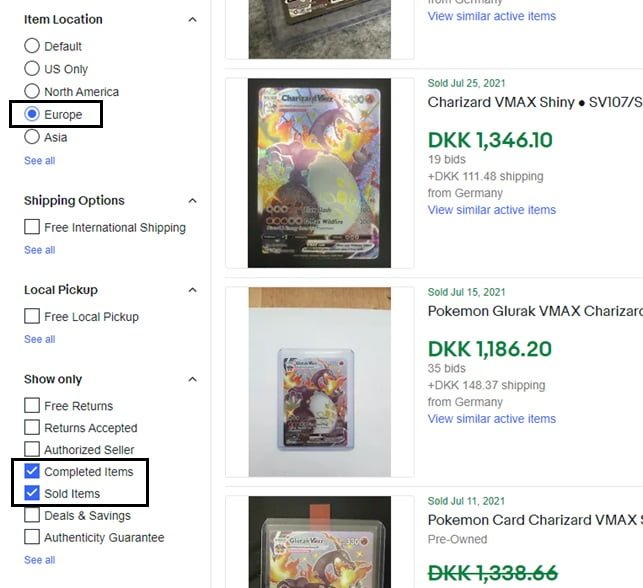Image resolution: width=643 pixels, height=588 pixels.
Task: Enable the Authenticity Guarantee checkbox
Action: coord(32,537)
